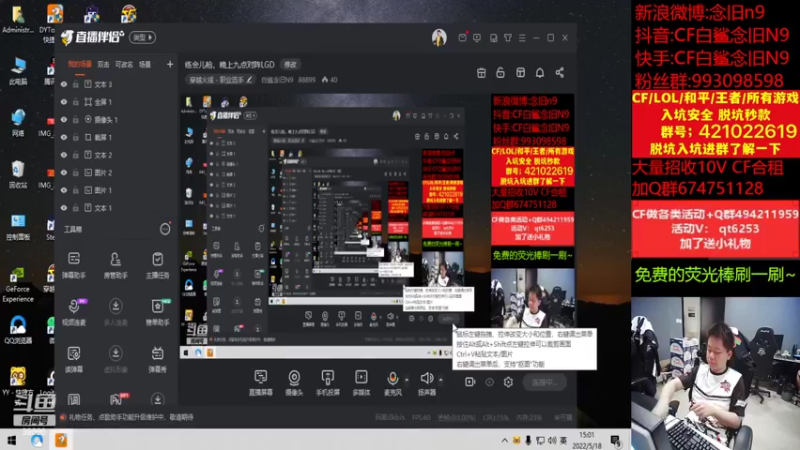The image size is (800, 450).
Task: Toggle the lock on 图片 1 layer
Action: [x=76, y=190]
